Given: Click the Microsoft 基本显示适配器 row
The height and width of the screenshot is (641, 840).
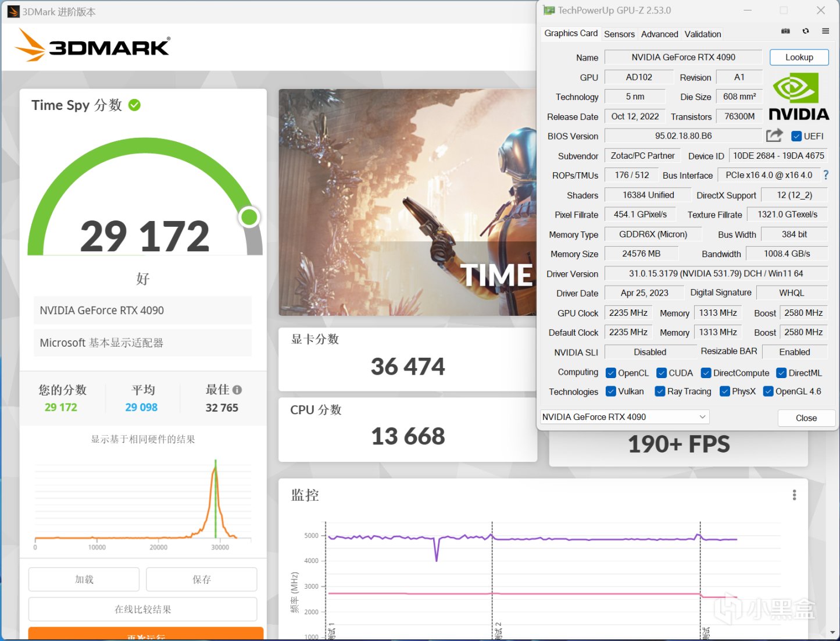Looking at the screenshot, I should pyautogui.click(x=143, y=343).
